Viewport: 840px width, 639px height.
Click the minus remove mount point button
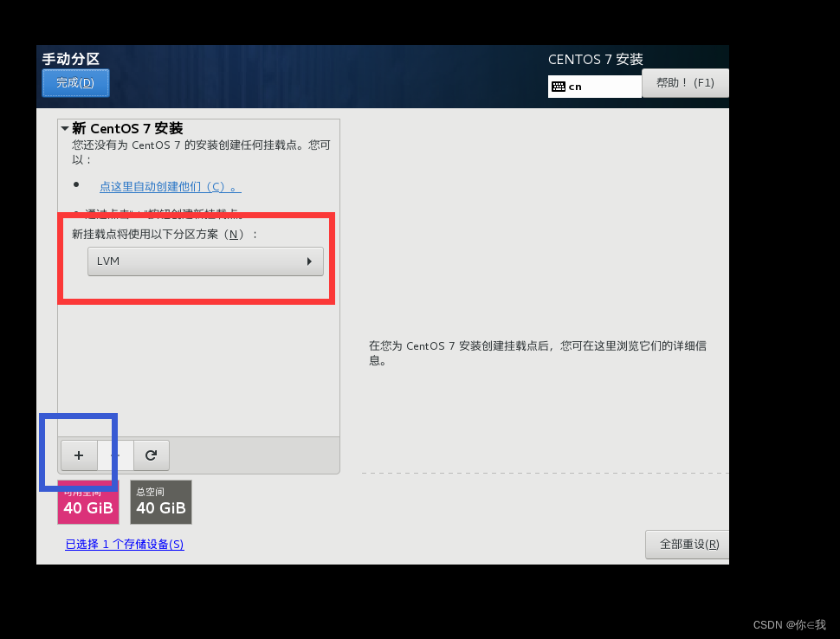115,455
